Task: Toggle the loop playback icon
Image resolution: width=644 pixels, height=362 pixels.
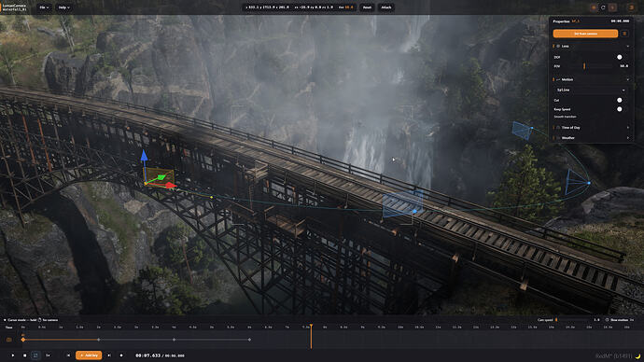Action: pos(35,355)
